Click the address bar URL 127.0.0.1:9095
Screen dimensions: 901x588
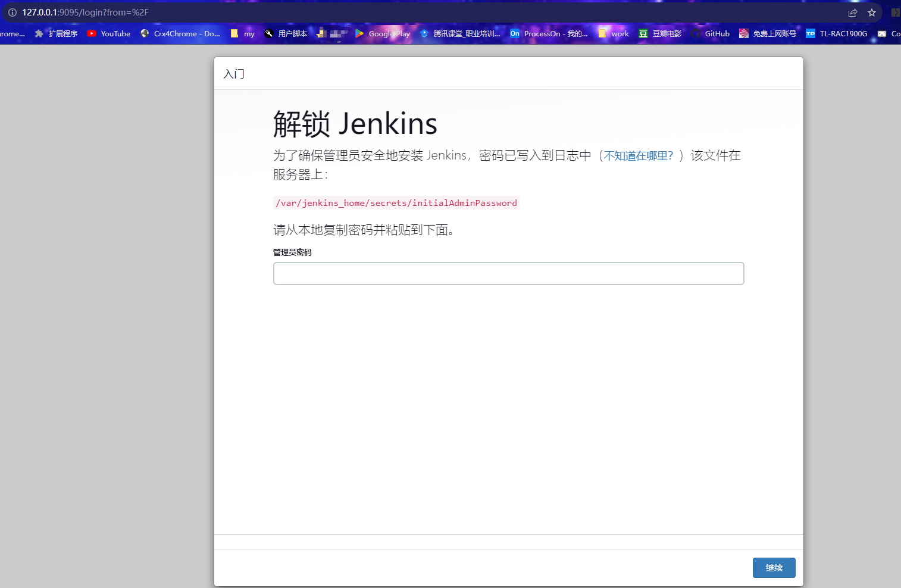point(85,12)
